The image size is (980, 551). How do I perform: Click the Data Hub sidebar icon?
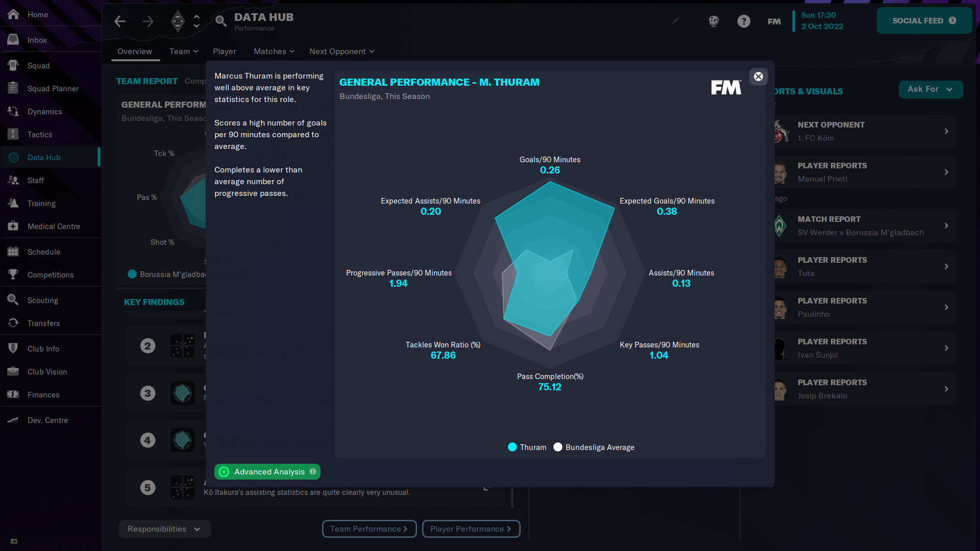[x=14, y=157]
